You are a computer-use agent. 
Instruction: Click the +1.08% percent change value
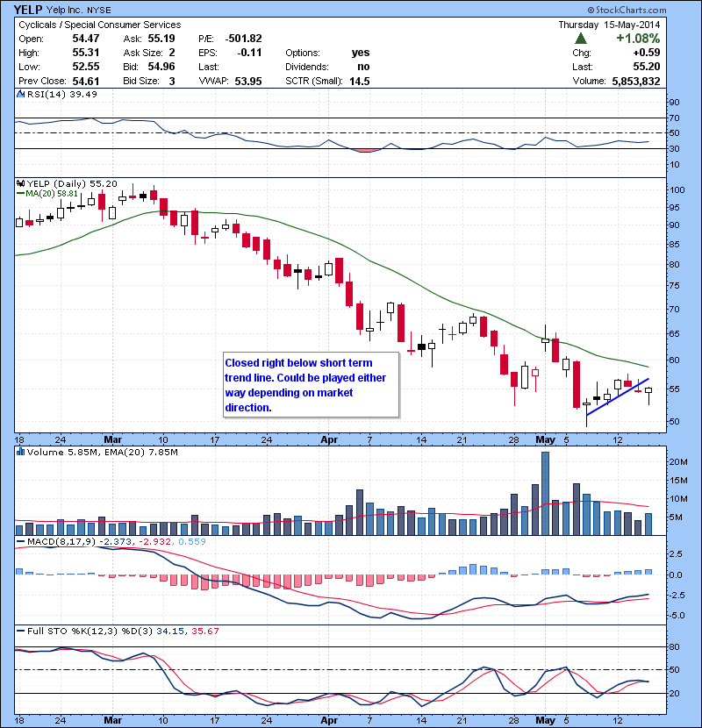pos(638,38)
